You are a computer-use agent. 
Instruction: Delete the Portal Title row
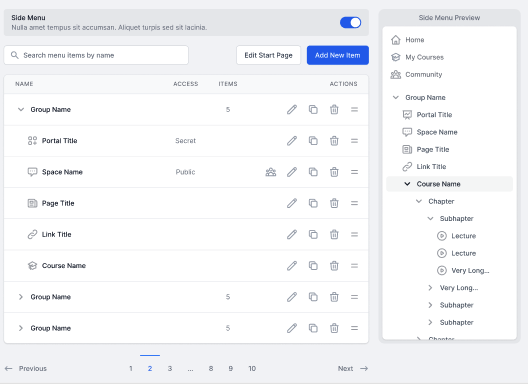pyautogui.click(x=334, y=141)
